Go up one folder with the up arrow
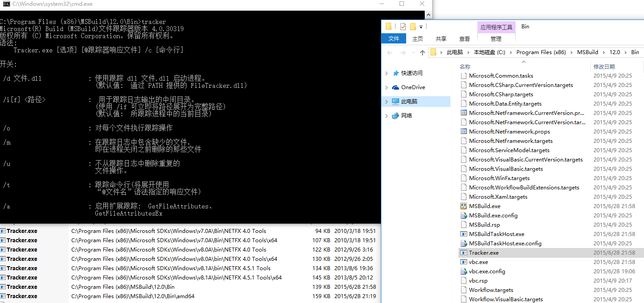This screenshot has width=644, height=303. coord(423,52)
